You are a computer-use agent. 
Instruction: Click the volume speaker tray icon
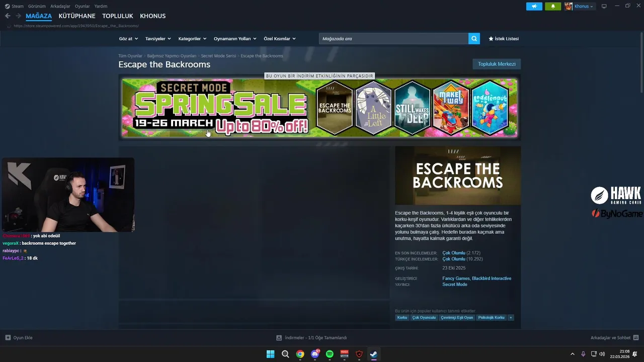click(x=602, y=354)
